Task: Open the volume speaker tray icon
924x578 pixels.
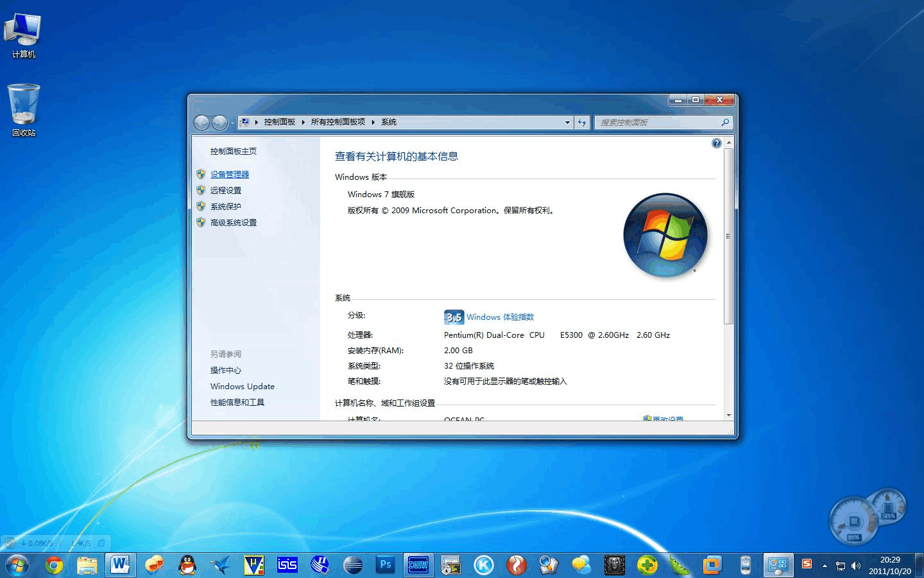Action: coord(856,566)
